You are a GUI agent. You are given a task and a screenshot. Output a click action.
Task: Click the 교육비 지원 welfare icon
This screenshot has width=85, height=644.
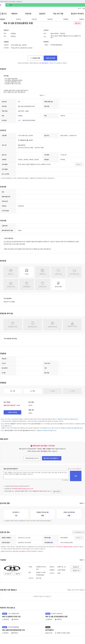coord(58,272)
